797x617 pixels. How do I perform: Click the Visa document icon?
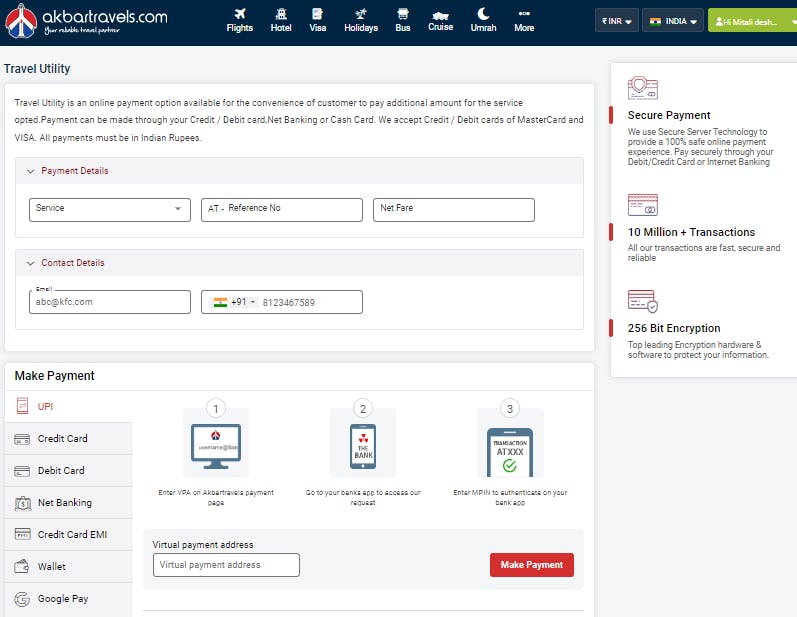[317, 14]
